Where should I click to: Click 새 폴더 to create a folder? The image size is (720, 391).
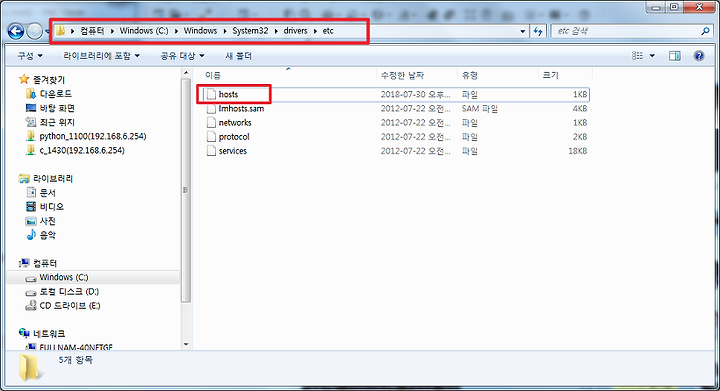point(238,56)
